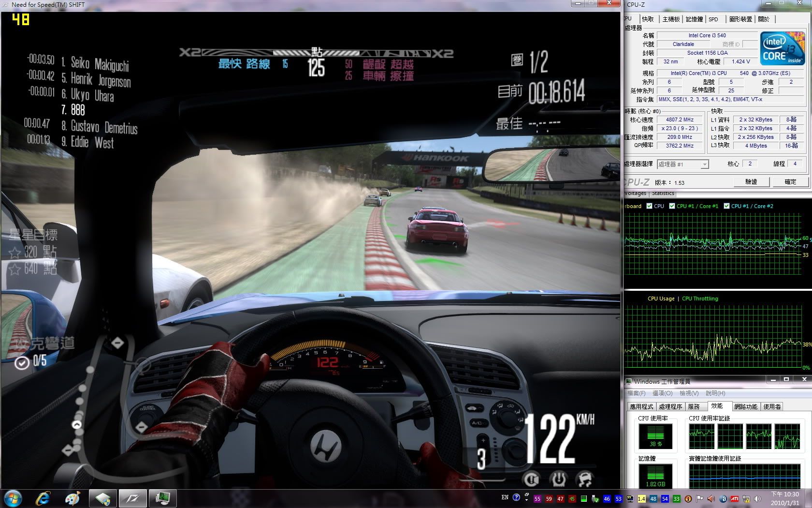The image size is (812, 508).
Task: Expand the language bar options arrow
Action: click(x=526, y=500)
